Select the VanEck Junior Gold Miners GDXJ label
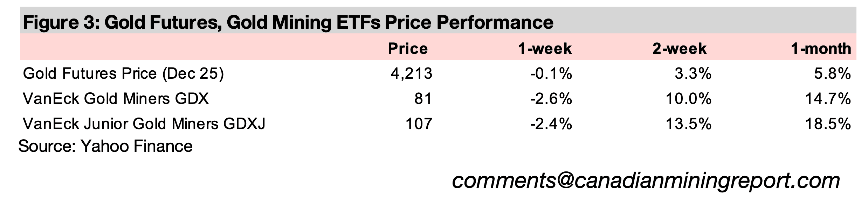868x205 pixels. (144, 124)
